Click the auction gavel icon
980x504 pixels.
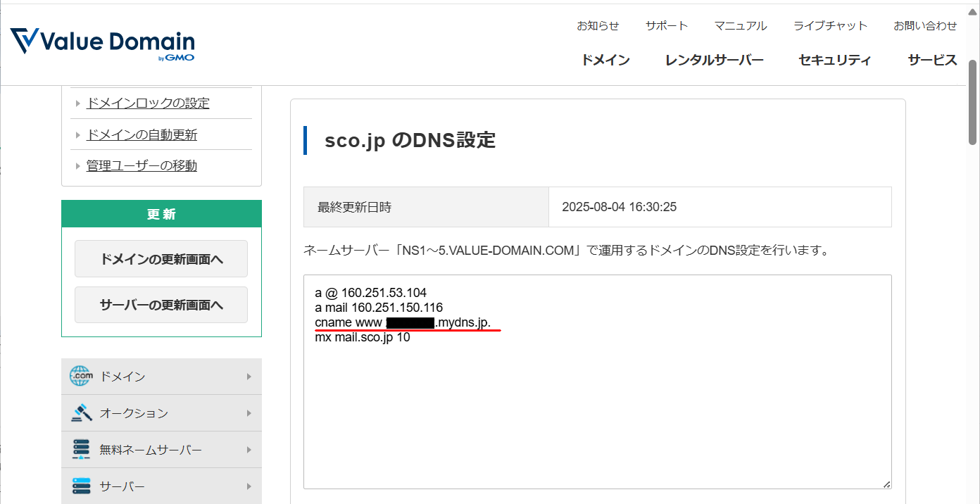(x=81, y=413)
